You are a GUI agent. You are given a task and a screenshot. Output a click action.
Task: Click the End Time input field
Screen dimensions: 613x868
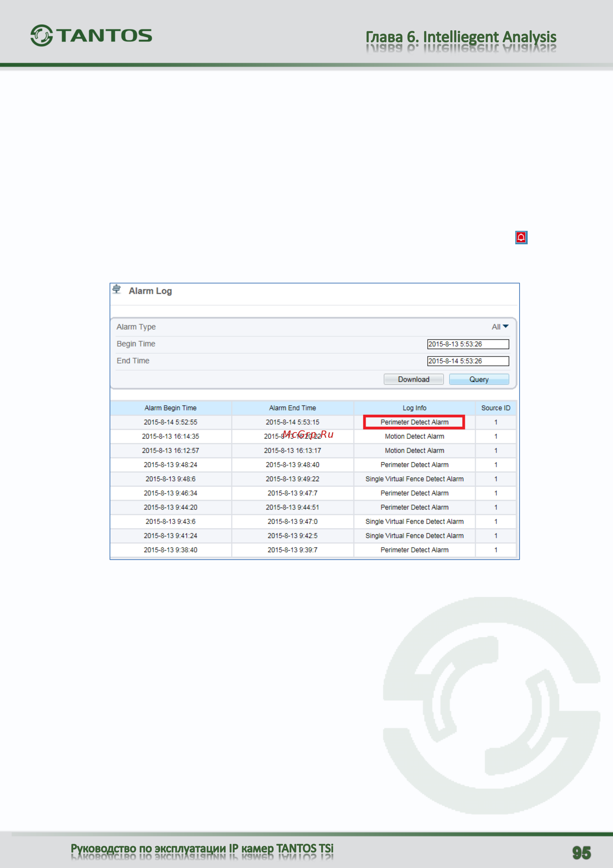[x=468, y=361]
